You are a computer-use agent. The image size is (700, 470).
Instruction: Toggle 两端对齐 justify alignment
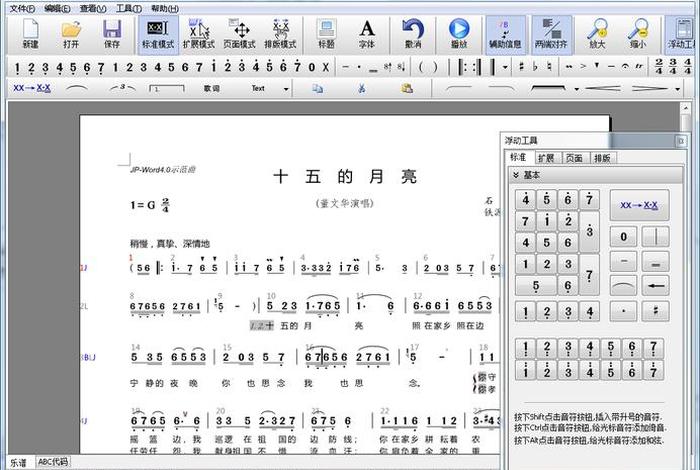[551, 34]
